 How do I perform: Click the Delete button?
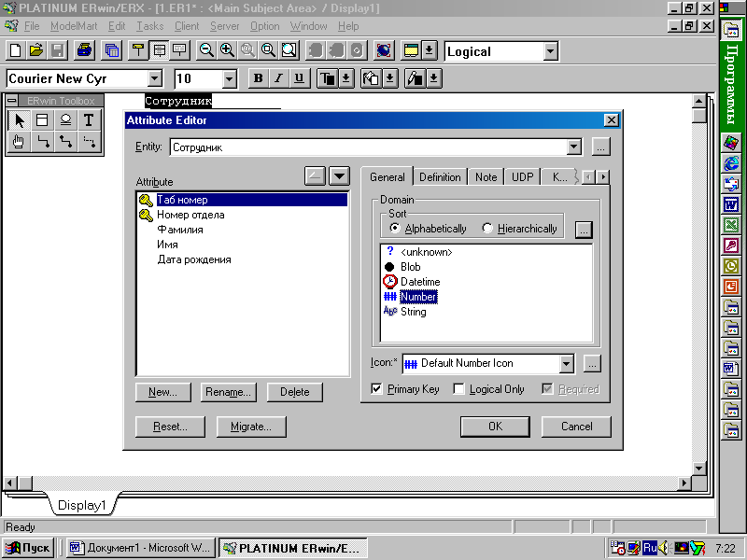tap(294, 392)
